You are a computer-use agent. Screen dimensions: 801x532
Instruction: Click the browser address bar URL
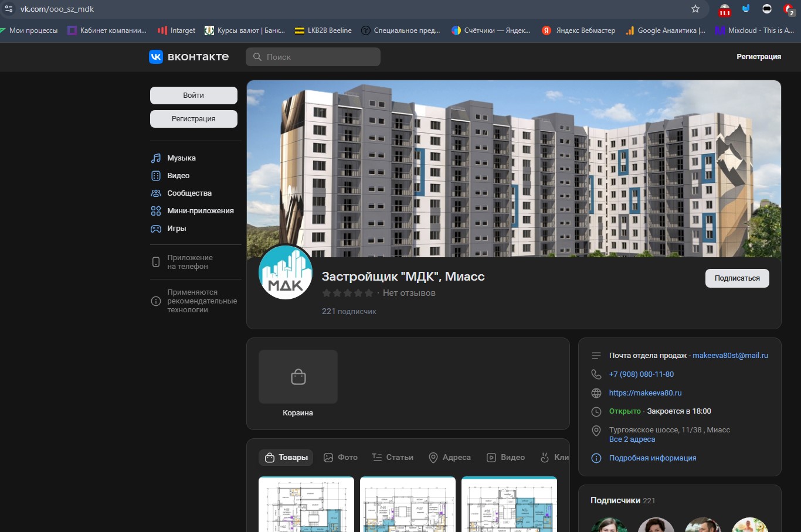57,9
